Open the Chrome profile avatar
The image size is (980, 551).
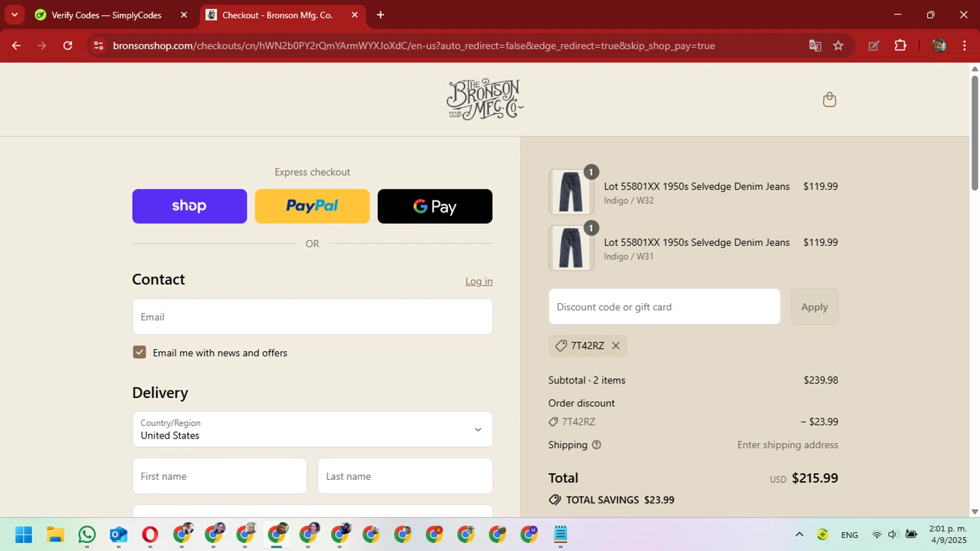pos(939,46)
